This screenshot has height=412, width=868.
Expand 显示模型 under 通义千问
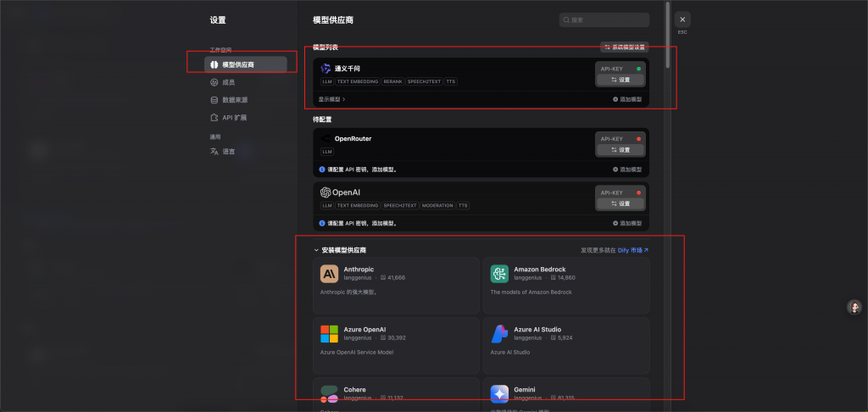coord(332,99)
